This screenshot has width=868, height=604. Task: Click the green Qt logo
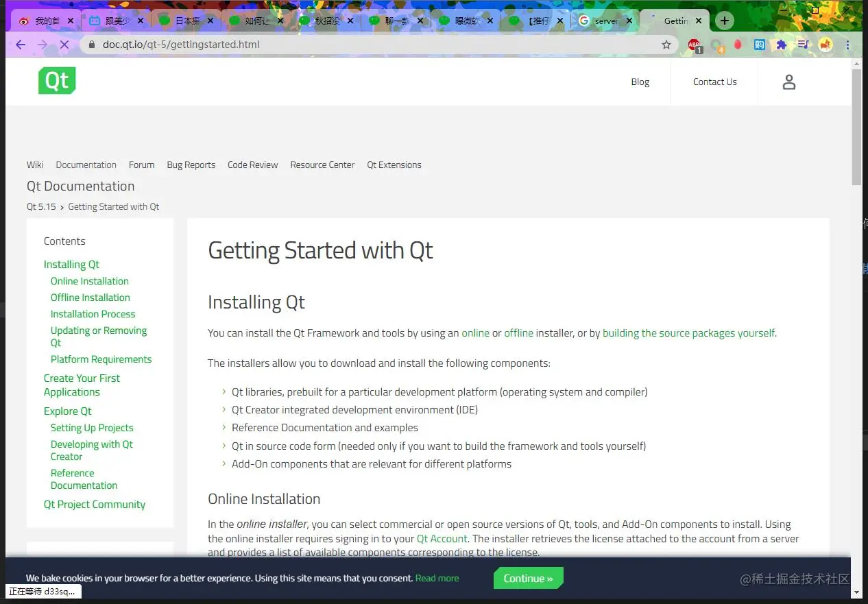[57, 81]
